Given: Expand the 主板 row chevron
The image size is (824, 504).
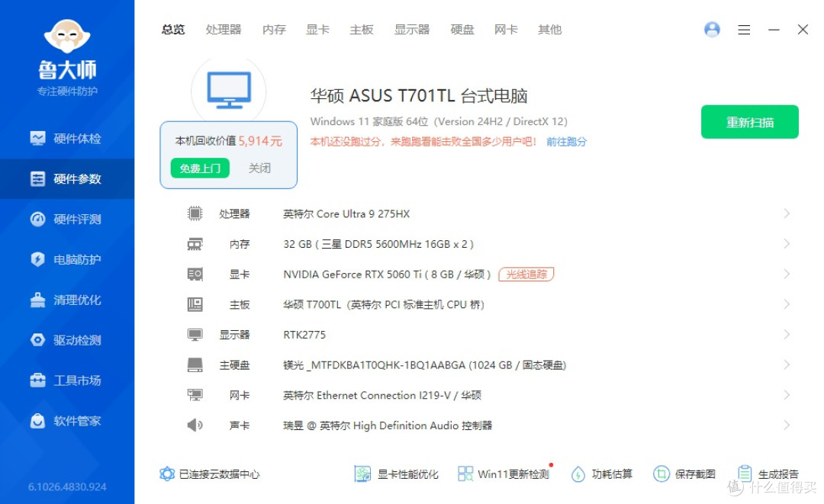Looking at the screenshot, I should click(787, 304).
